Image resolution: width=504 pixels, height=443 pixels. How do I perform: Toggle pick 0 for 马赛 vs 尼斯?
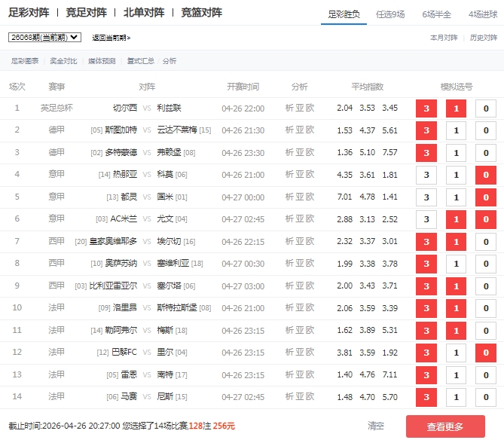click(x=486, y=397)
